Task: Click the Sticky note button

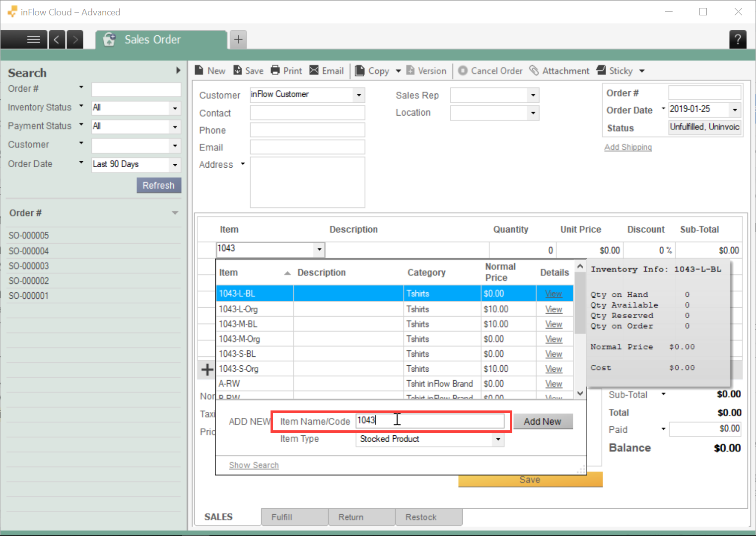Action: [615, 70]
